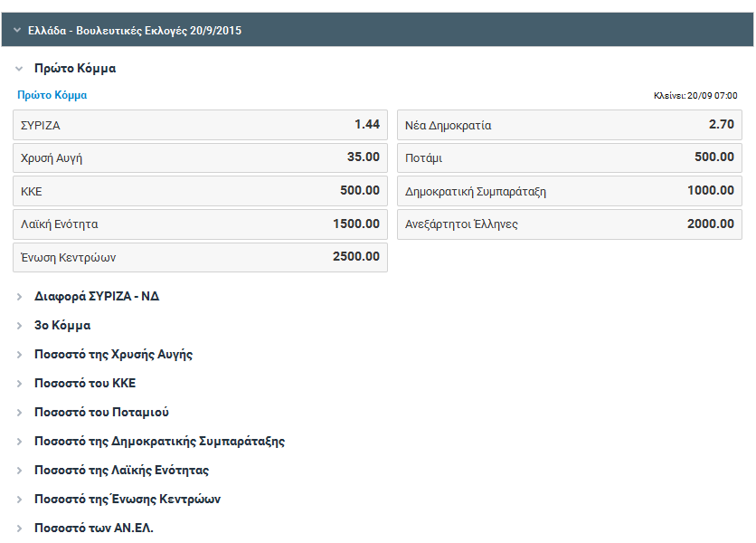Click the 3ο Κόμμα heading
756x543 pixels.
[62, 325]
